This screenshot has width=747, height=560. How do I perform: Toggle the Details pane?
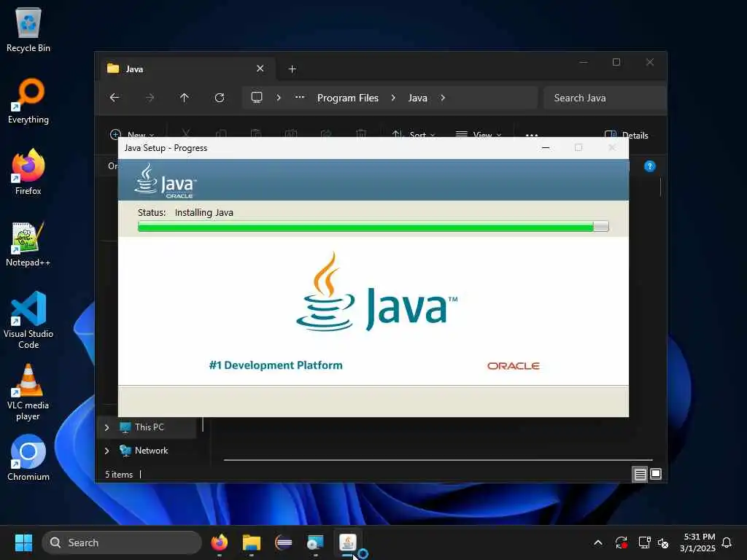pyautogui.click(x=626, y=135)
